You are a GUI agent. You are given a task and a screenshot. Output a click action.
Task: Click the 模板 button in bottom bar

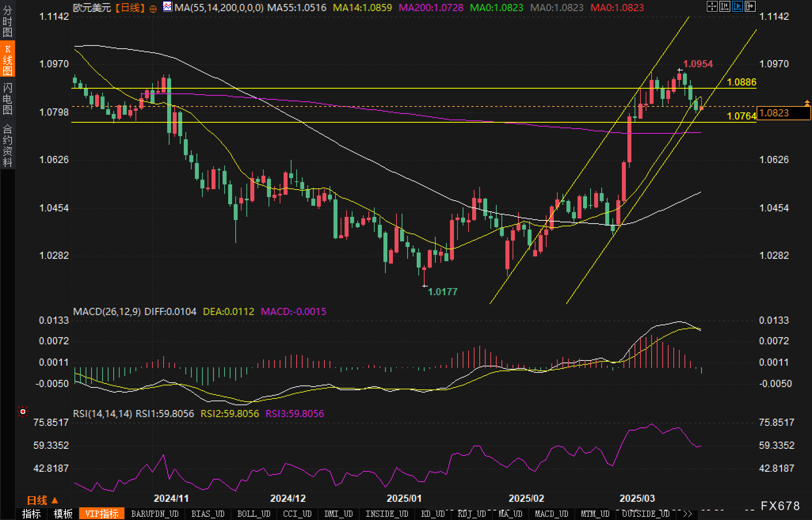[x=63, y=514]
